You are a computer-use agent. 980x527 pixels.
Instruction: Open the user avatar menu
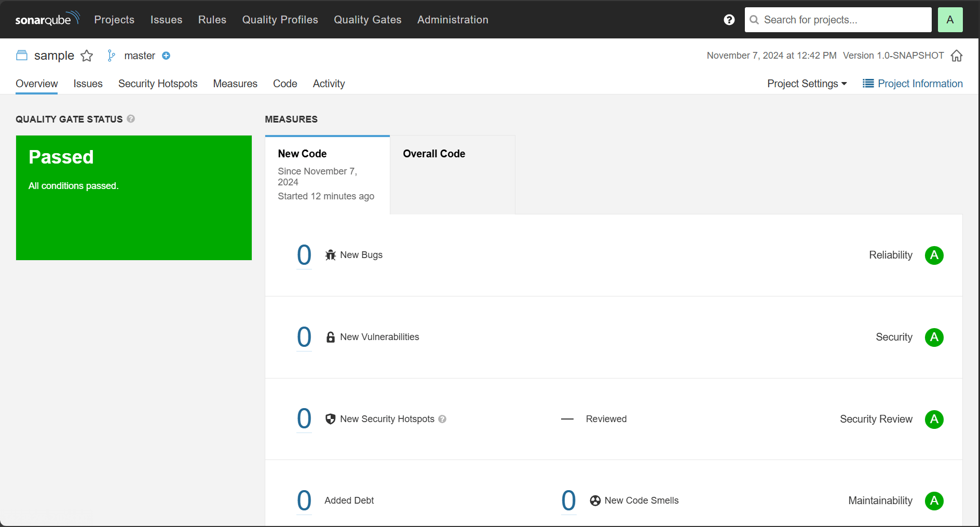click(x=950, y=19)
